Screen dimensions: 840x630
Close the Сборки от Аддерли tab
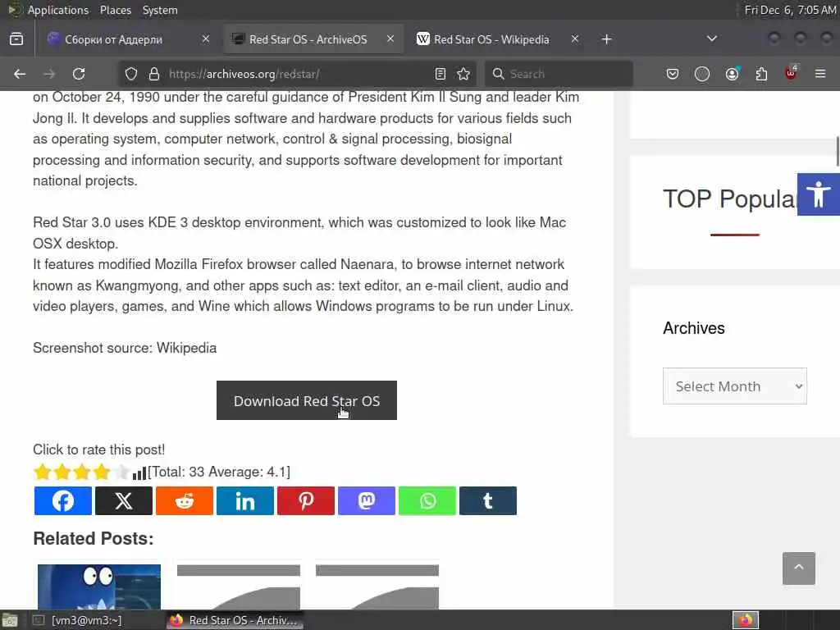pyautogui.click(x=206, y=39)
